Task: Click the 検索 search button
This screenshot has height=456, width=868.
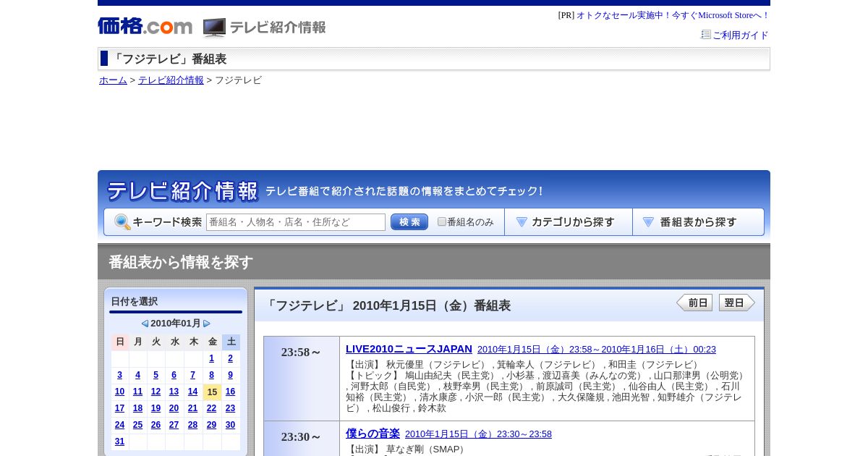Action: click(x=409, y=222)
